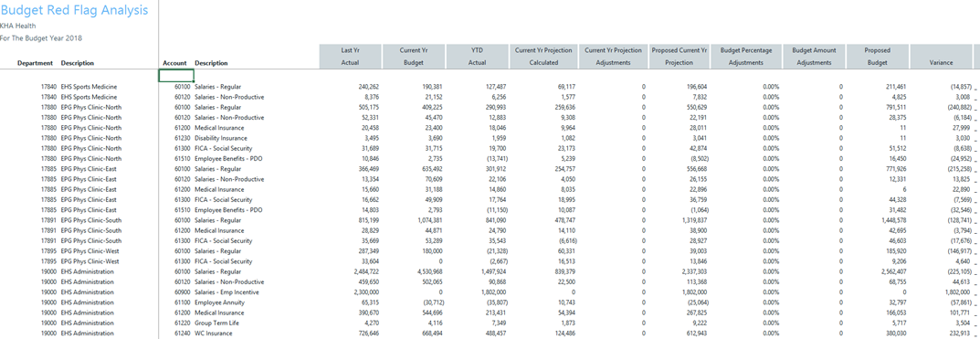Screen dimensions: 980x339
Task: Select the EHS Sports Medicine 60100 row
Action: click(x=488, y=86)
